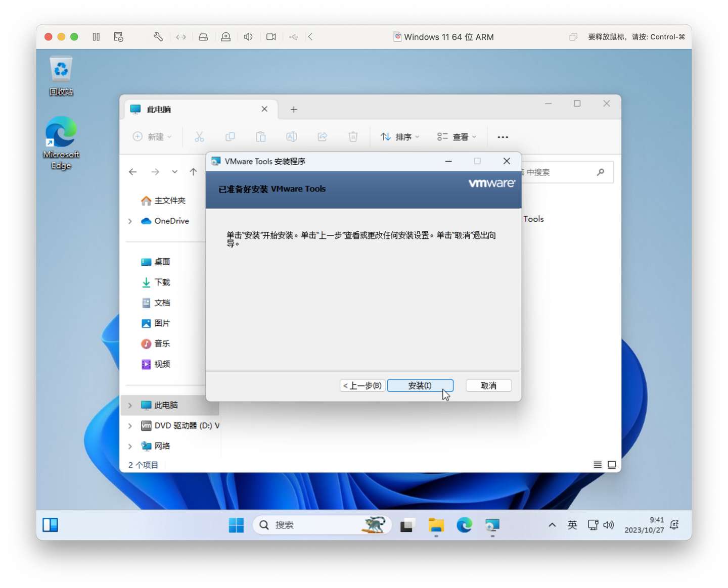This screenshot has height=588, width=728.
Task: Open the Recycle Bin desktop icon
Action: tap(61, 76)
